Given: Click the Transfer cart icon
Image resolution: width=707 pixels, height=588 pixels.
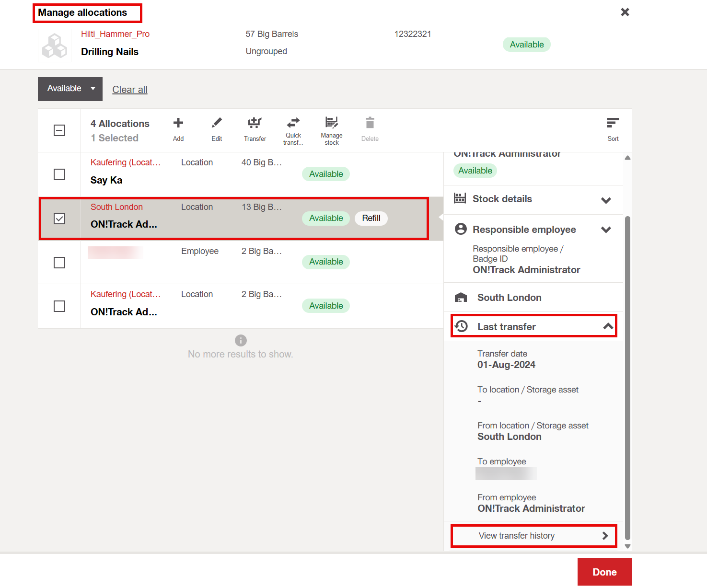Looking at the screenshot, I should click(255, 124).
